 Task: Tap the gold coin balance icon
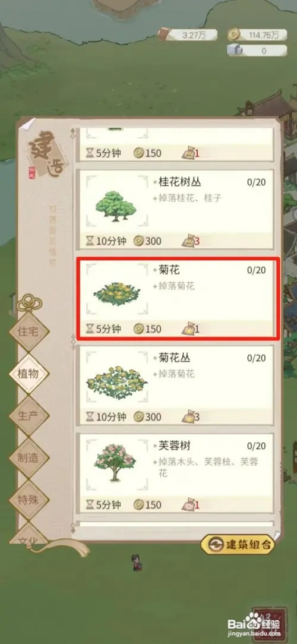coord(233,34)
